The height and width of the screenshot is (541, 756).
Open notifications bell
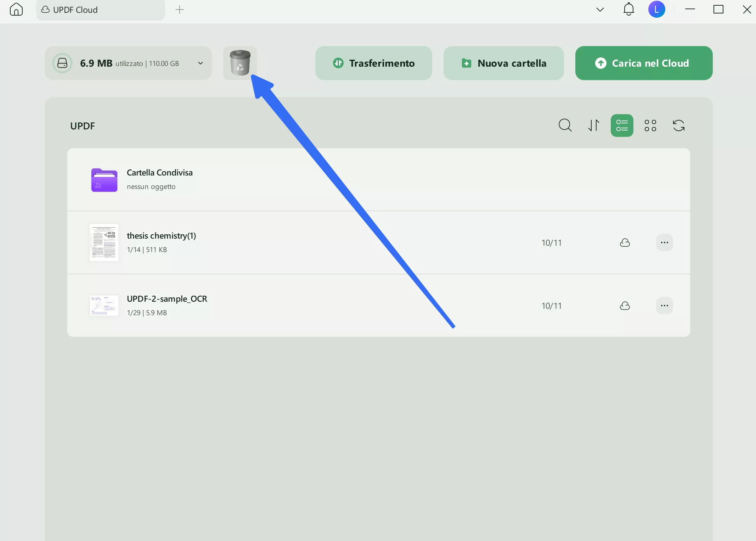(x=628, y=9)
